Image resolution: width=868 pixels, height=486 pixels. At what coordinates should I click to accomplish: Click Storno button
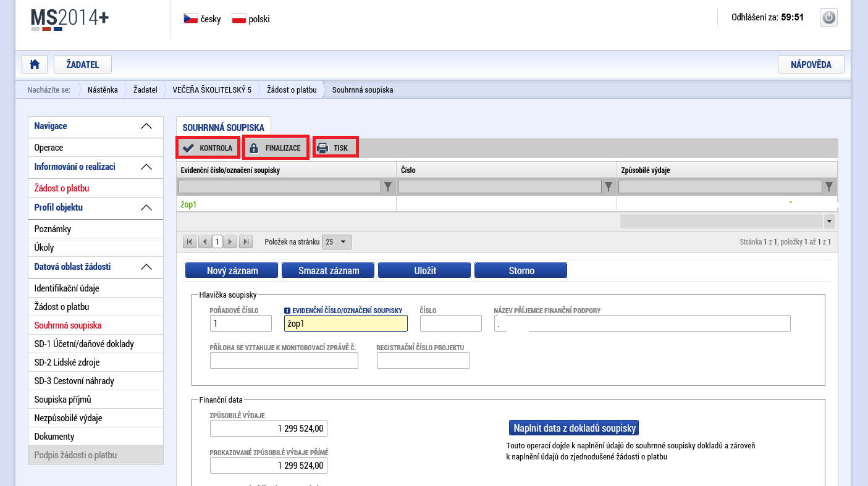pos(521,270)
